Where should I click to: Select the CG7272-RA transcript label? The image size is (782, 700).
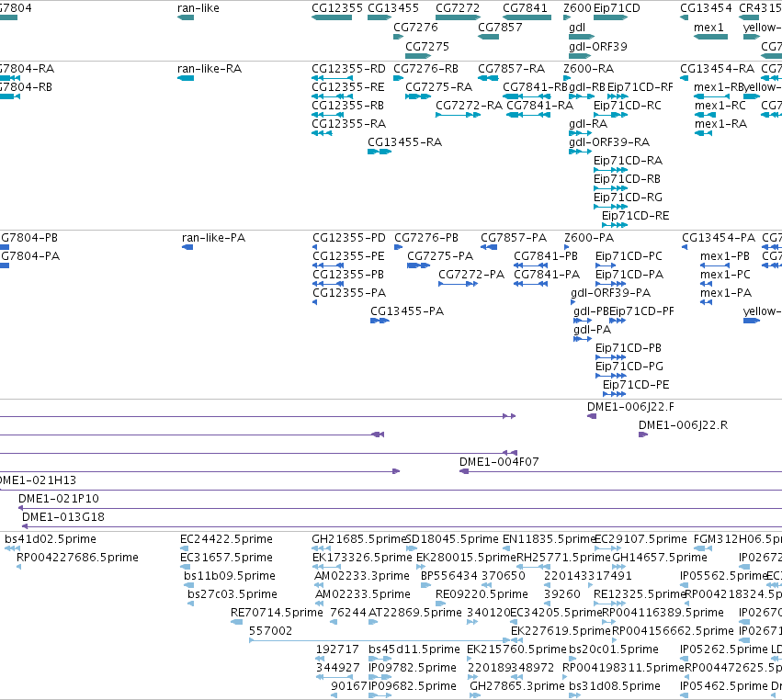coord(469,106)
